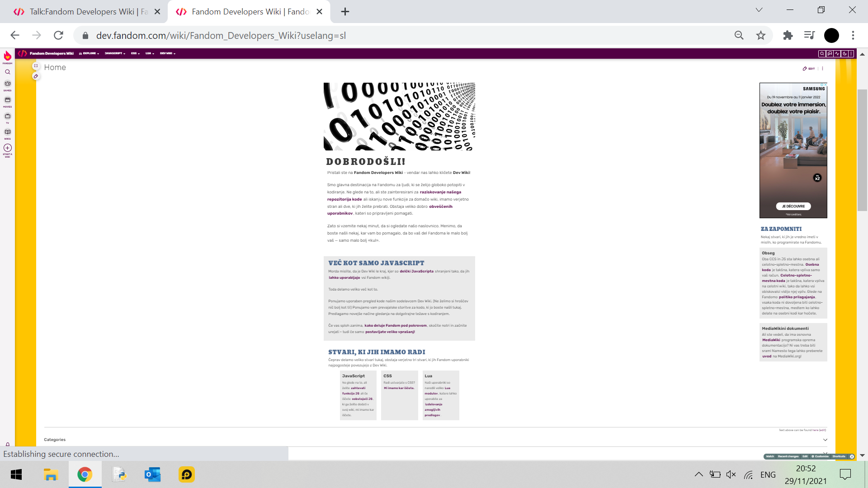868x488 pixels.
Task: Open Fandom sidebar search icon
Action: [x=8, y=72]
